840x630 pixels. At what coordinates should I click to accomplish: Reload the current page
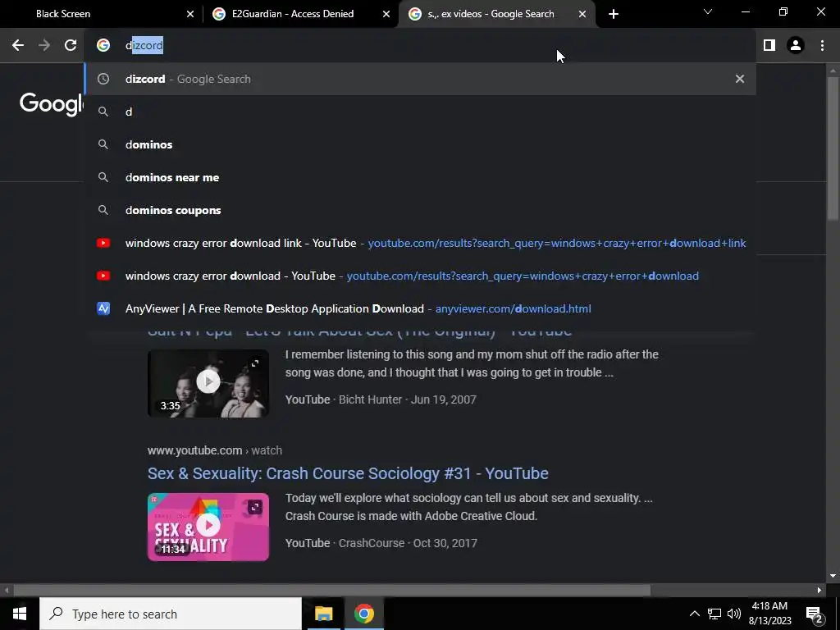tap(71, 46)
